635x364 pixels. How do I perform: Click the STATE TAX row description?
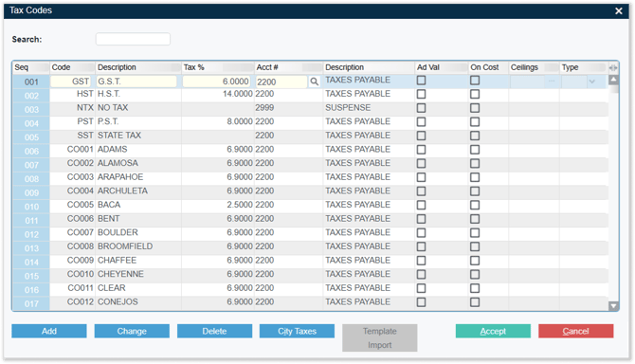119,136
